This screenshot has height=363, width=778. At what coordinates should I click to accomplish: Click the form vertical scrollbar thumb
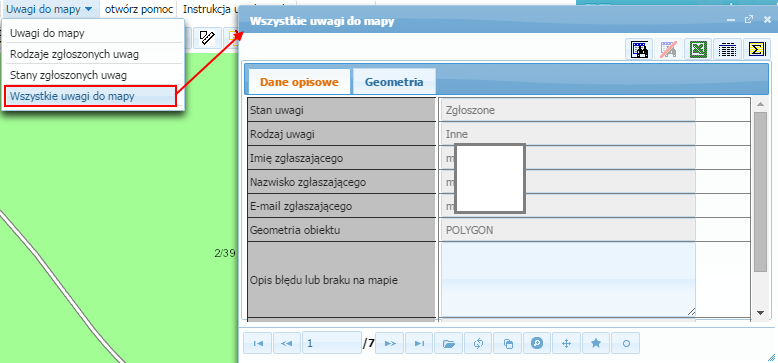(x=760, y=191)
